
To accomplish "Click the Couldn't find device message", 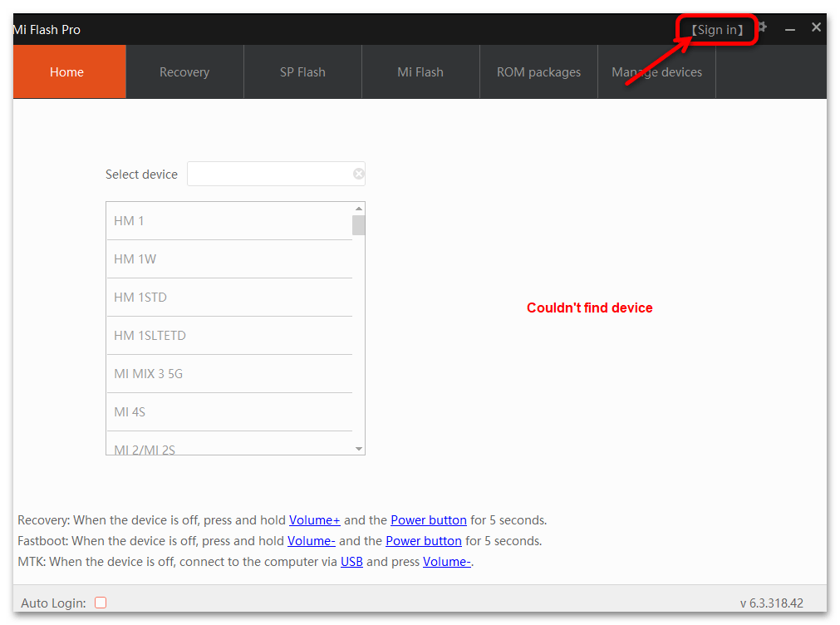I will tap(589, 308).
